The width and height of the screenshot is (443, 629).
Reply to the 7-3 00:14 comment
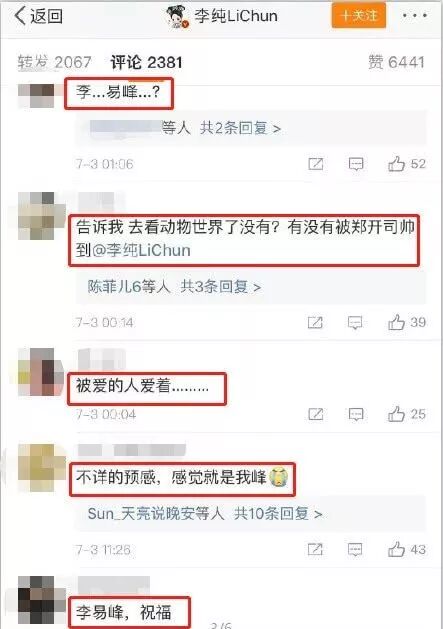tap(355, 322)
